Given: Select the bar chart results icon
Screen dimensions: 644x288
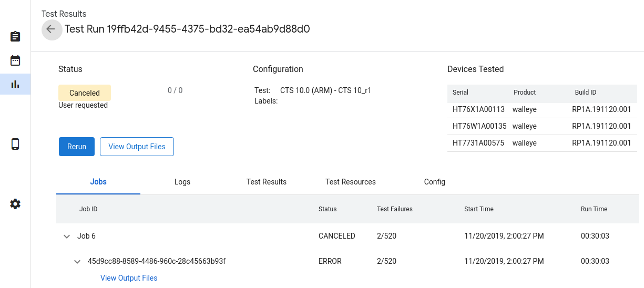Looking at the screenshot, I should [x=15, y=84].
